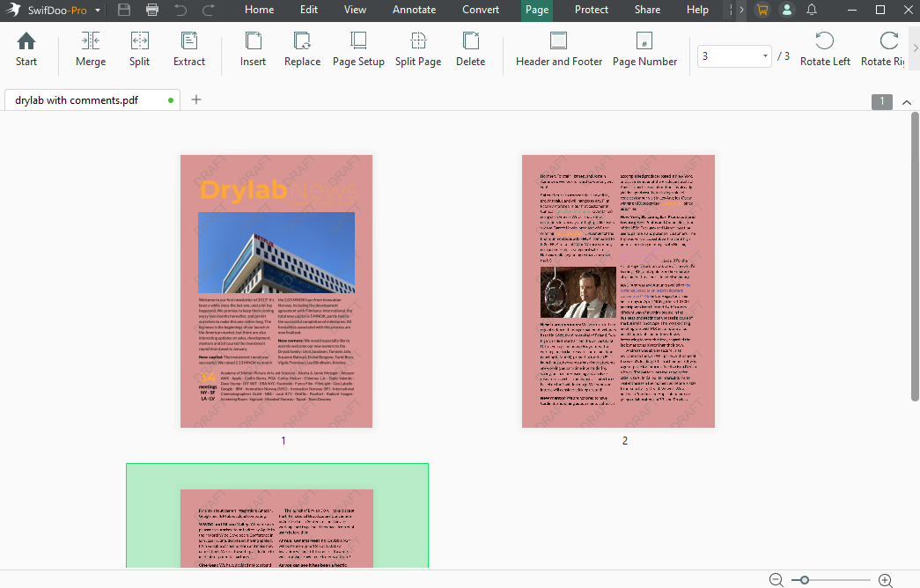920x588 pixels.
Task: Open the Share tab
Action: (x=647, y=10)
